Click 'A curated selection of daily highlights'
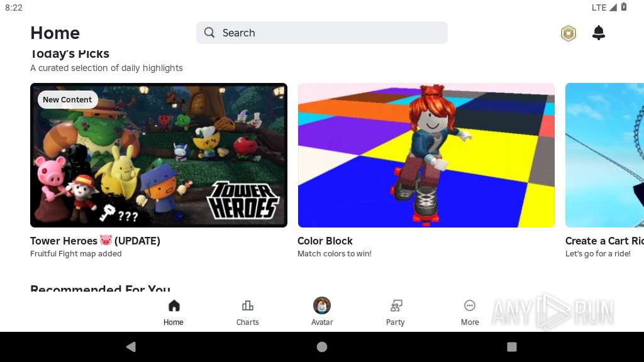Screen dimensions: 644x362 [106, 68]
